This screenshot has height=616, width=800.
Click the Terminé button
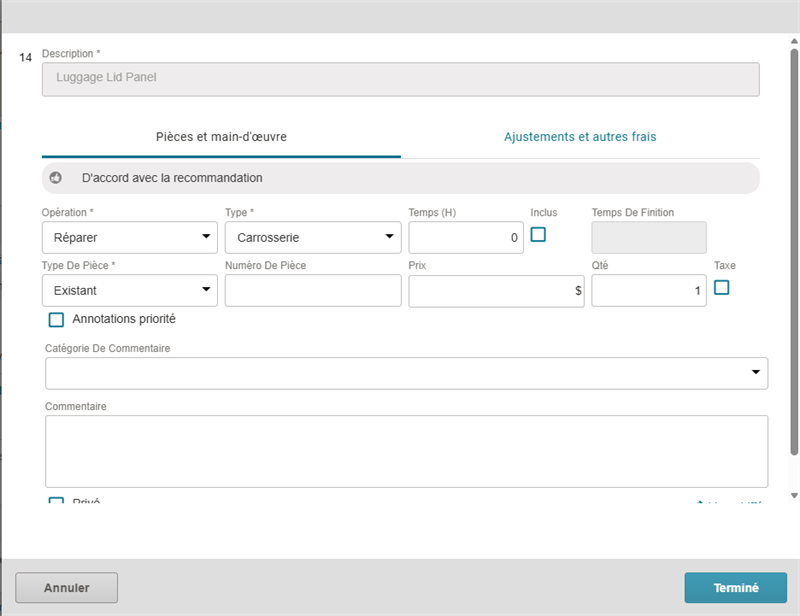tap(735, 588)
